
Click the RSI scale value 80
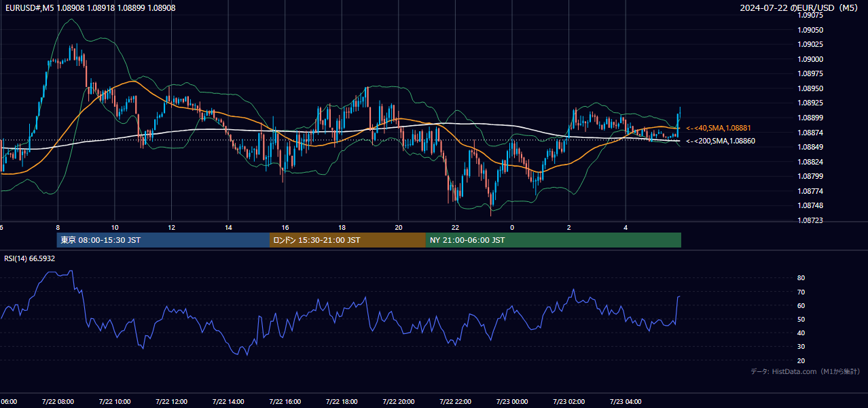801,278
